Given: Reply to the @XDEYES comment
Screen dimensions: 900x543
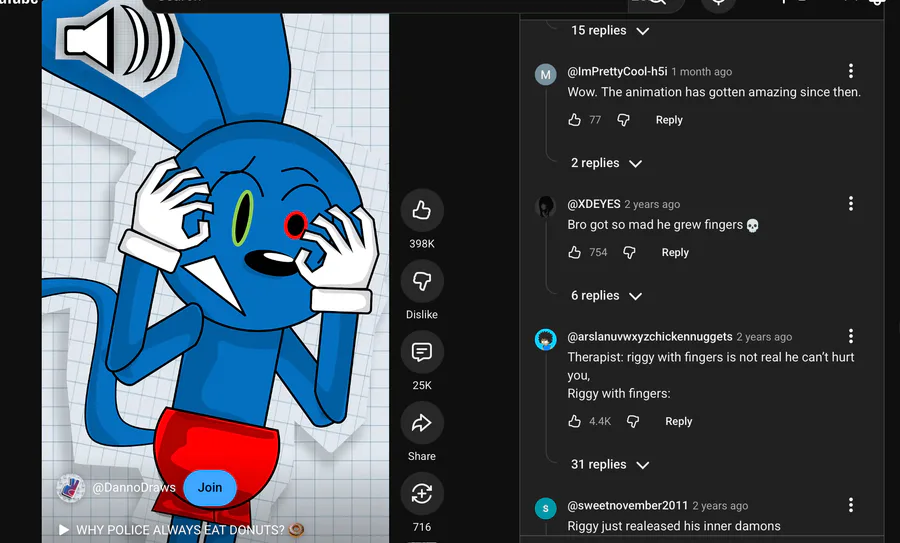Looking at the screenshot, I should coord(675,253).
